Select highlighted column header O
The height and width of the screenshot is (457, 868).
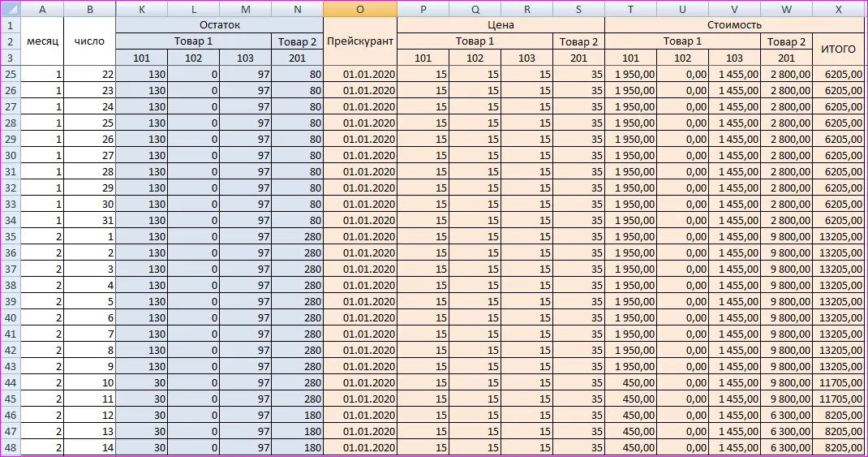pyautogui.click(x=360, y=9)
